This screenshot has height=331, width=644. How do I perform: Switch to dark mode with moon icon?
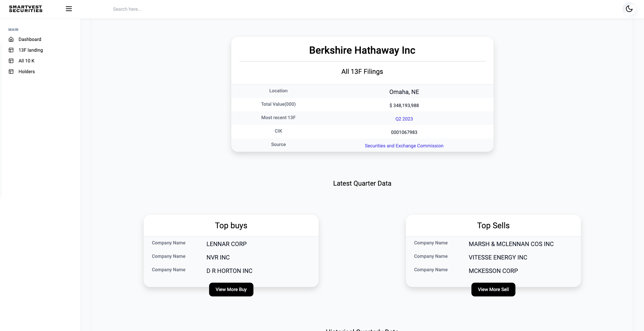629,9
